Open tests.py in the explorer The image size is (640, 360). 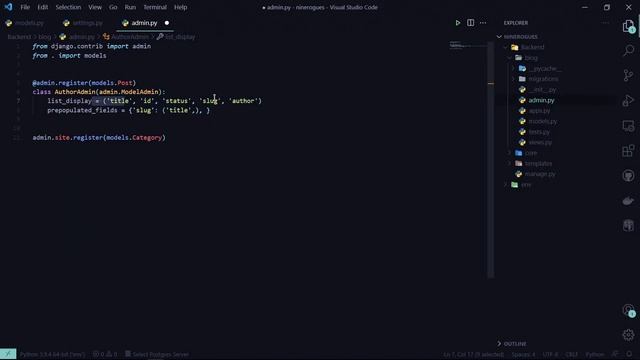pos(539,132)
